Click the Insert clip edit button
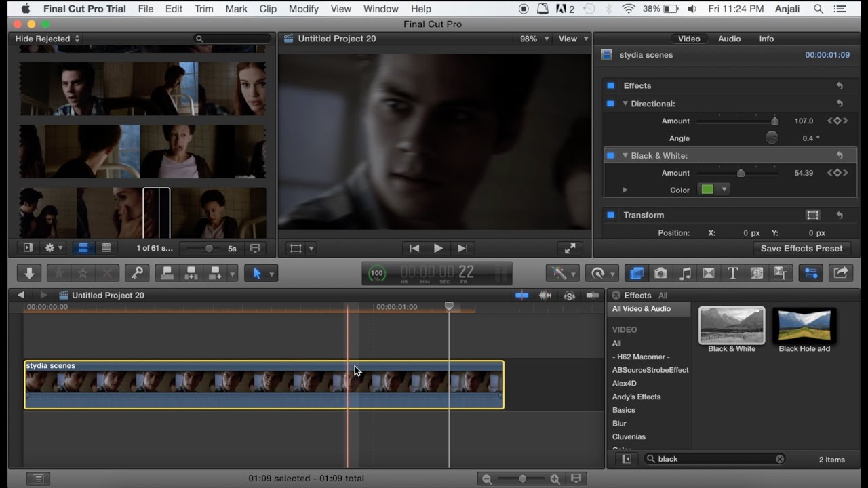This screenshot has height=488, width=868. tap(191, 273)
